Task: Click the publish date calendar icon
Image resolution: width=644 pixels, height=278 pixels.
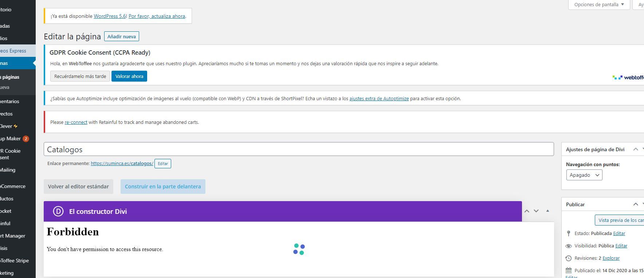Action: (x=569, y=270)
